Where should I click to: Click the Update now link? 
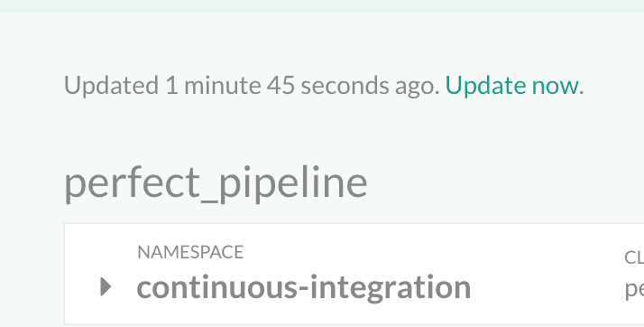pyautogui.click(x=512, y=86)
